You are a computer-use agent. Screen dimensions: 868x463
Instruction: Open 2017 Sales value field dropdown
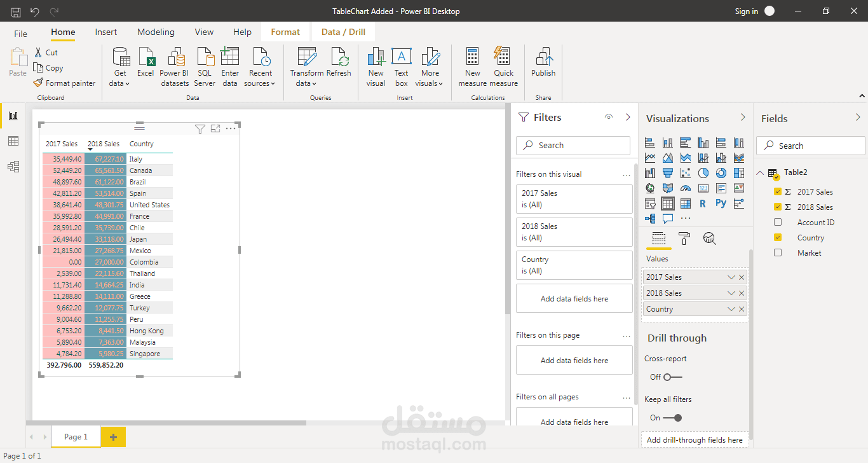(x=731, y=277)
